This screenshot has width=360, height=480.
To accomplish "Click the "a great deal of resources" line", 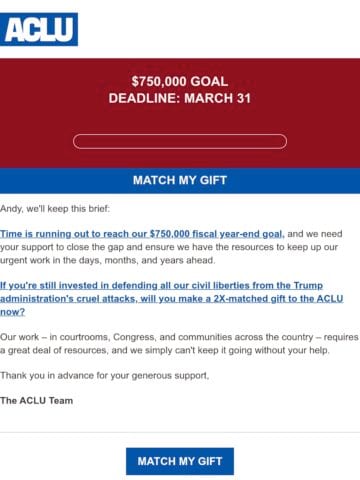I will tap(165, 350).
